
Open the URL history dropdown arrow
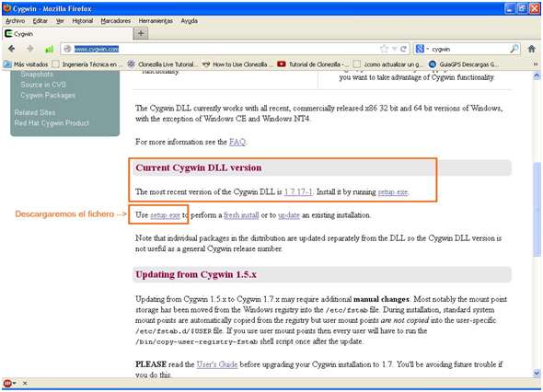tap(394, 49)
